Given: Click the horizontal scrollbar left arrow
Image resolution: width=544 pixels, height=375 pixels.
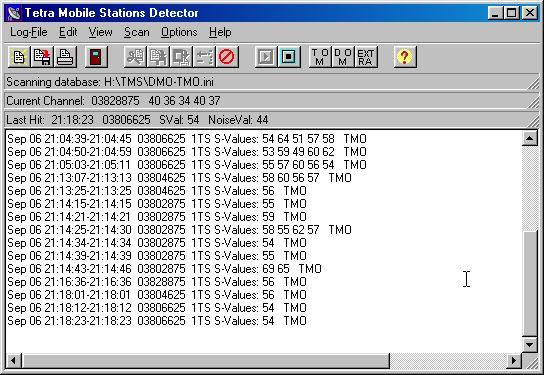Looking at the screenshot, I should [13, 360].
